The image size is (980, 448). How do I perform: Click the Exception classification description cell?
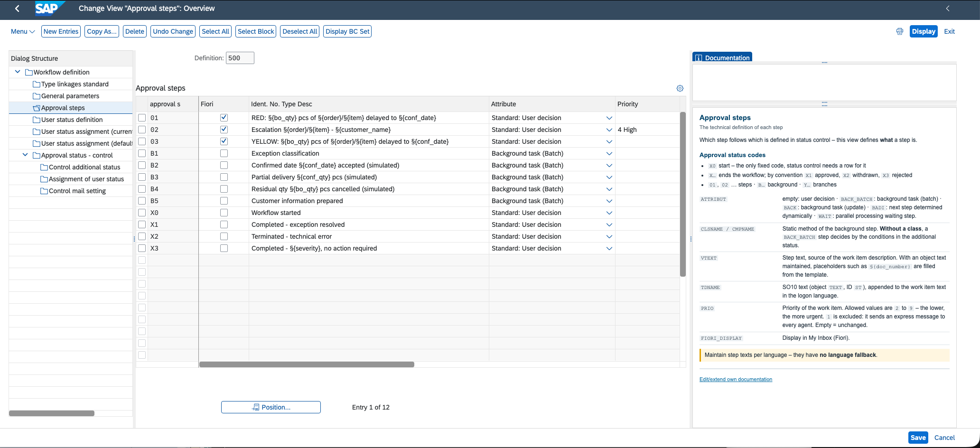coord(369,153)
